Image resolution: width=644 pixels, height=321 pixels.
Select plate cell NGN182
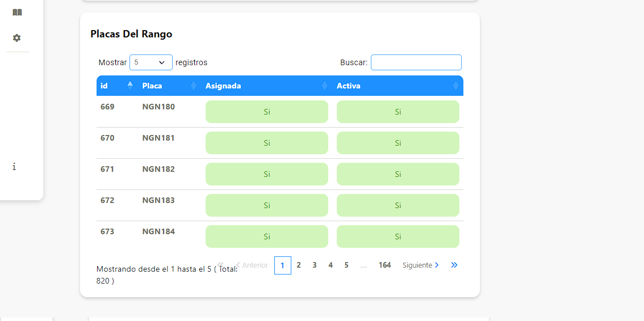(x=158, y=169)
